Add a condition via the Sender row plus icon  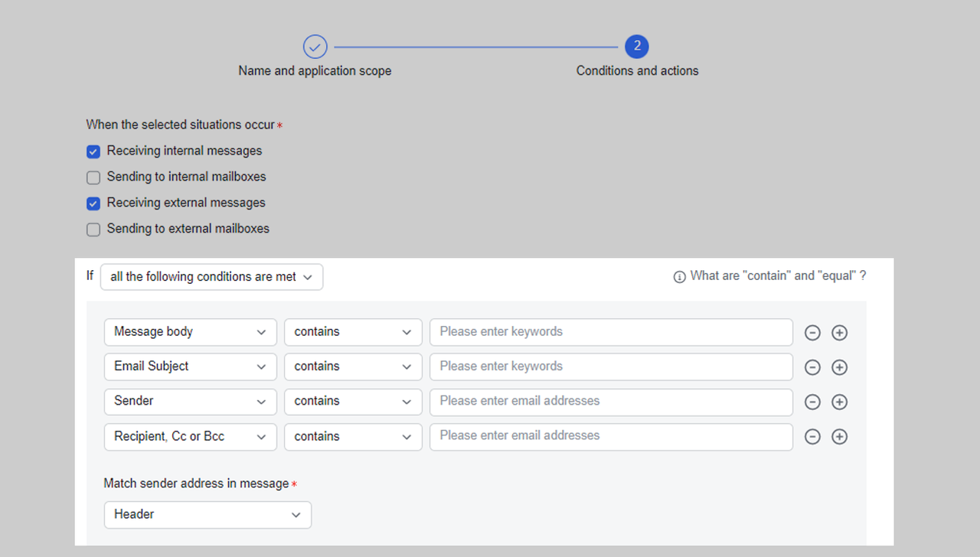pyautogui.click(x=839, y=402)
